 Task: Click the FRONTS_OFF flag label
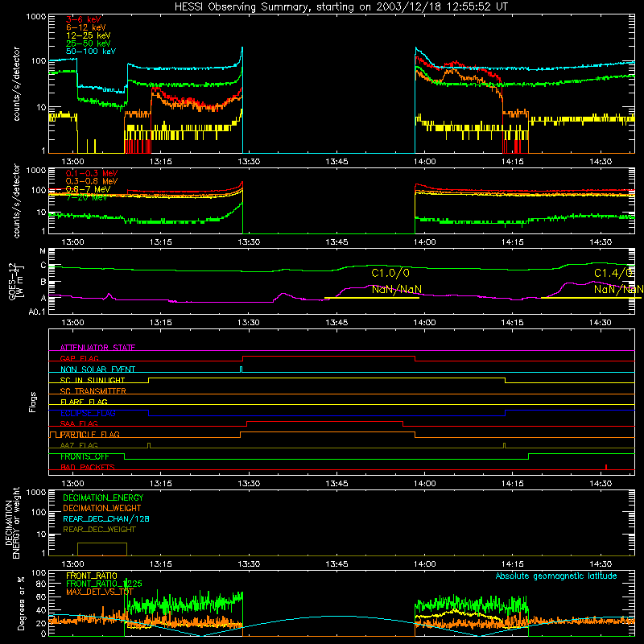[85, 456]
